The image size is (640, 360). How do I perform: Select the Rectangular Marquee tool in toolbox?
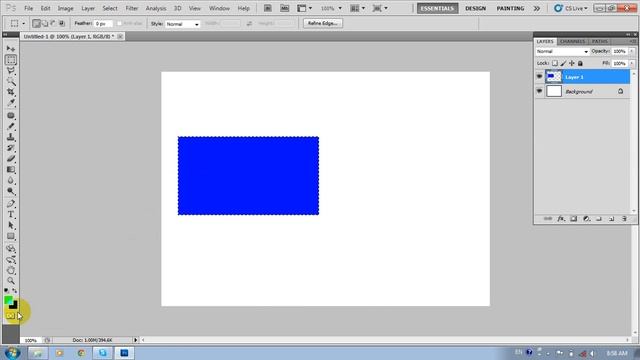11,60
